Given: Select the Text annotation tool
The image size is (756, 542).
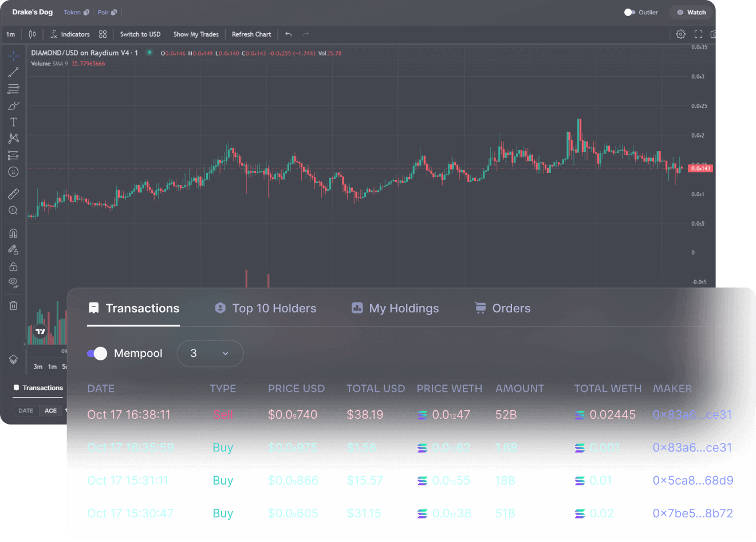Looking at the screenshot, I should pos(13,122).
